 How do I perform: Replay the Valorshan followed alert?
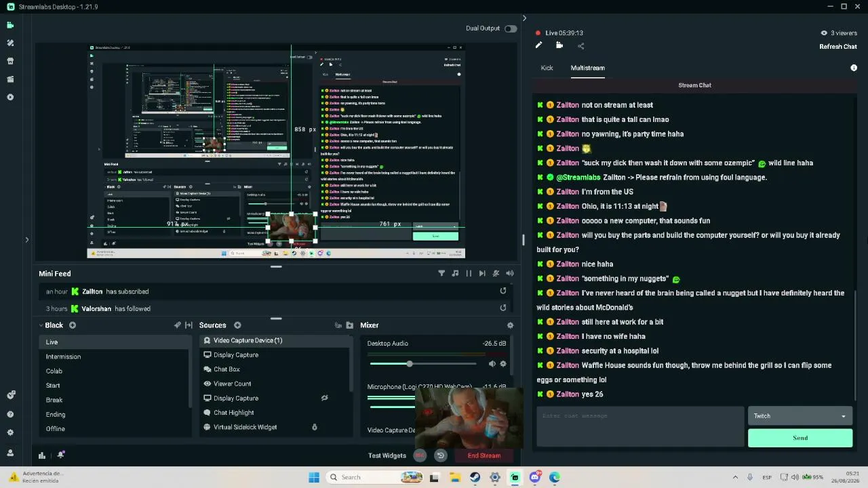pyautogui.click(x=503, y=308)
